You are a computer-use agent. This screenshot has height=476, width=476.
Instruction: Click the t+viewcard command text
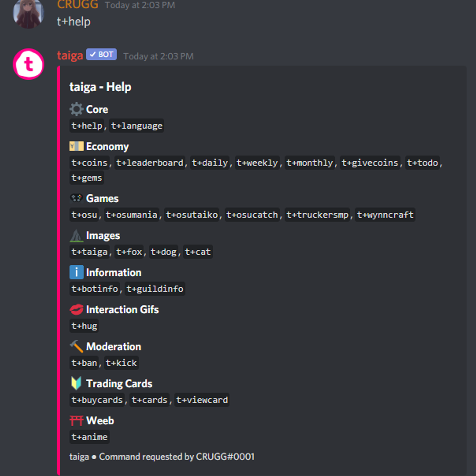[202, 400]
